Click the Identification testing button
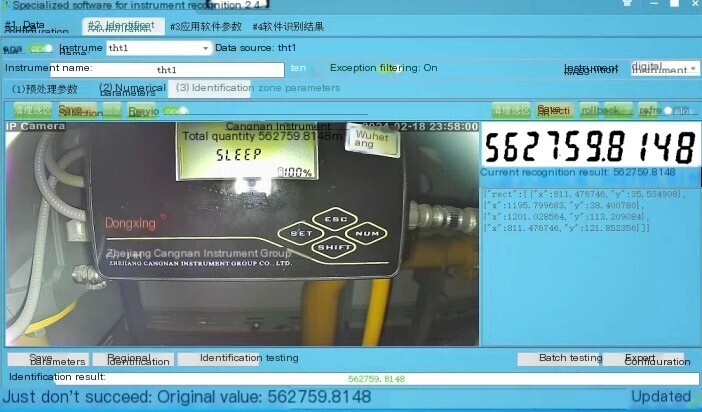 click(x=249, y=358)
